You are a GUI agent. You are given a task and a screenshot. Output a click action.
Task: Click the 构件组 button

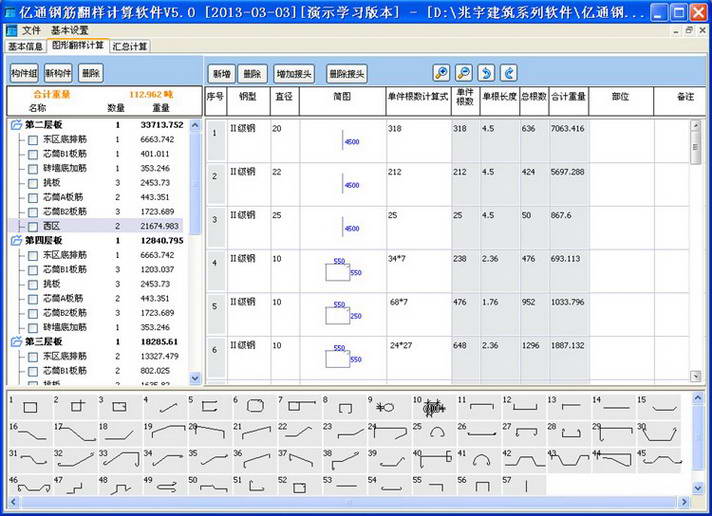pos(24,73)
